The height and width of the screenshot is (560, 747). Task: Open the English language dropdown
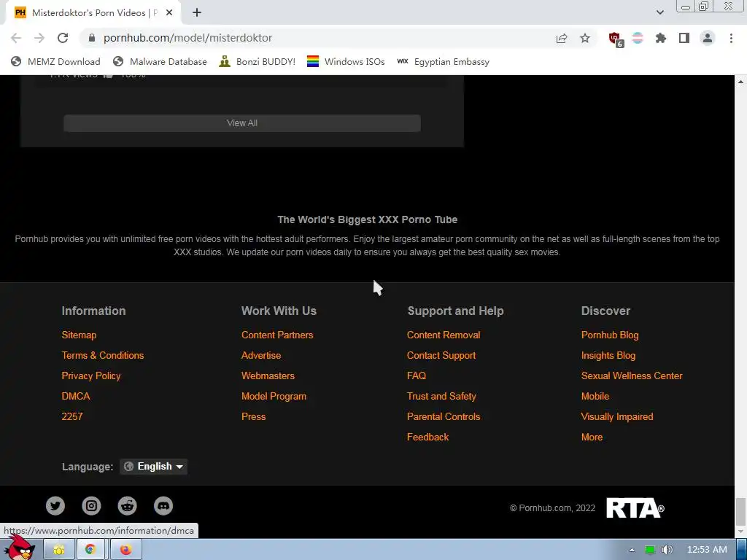153,467
